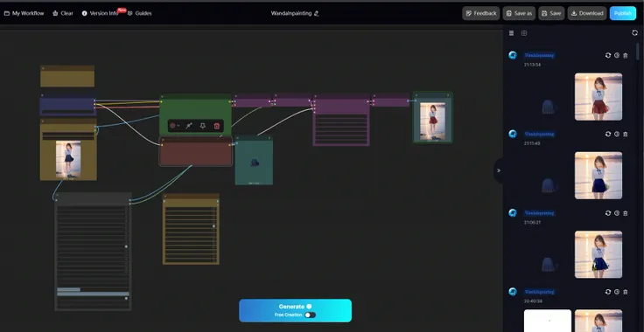Open the node color picker dropdown

click(174, 126)
